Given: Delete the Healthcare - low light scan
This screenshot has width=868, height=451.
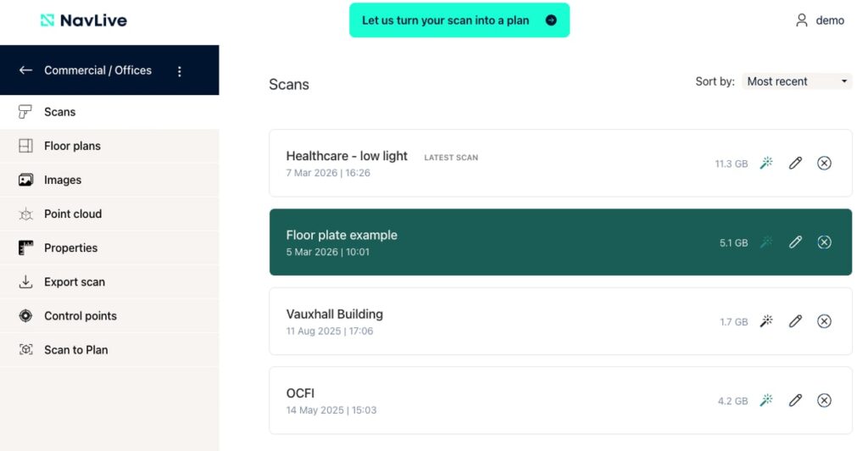Looking at the screenshot, I should click(824, 163).
